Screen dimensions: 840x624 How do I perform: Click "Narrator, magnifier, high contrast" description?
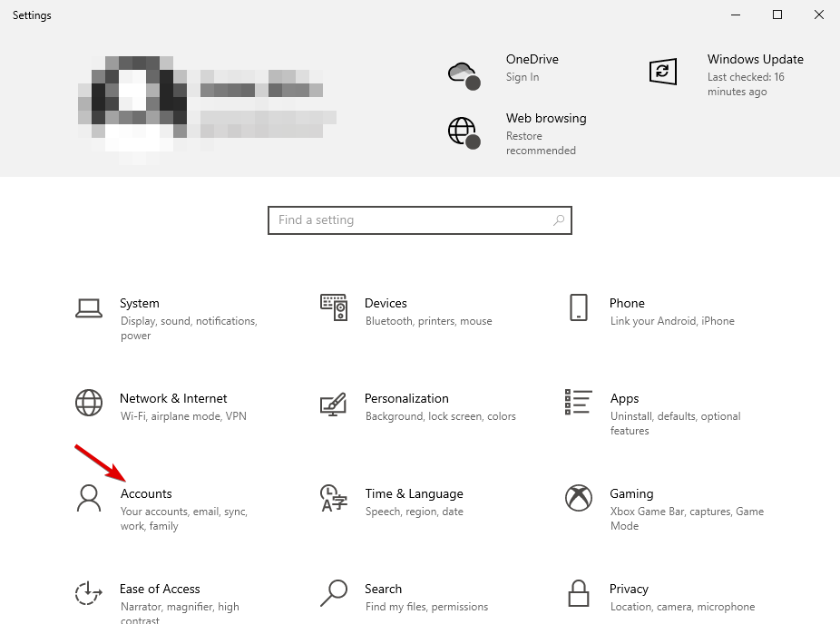tap(180, 613)
